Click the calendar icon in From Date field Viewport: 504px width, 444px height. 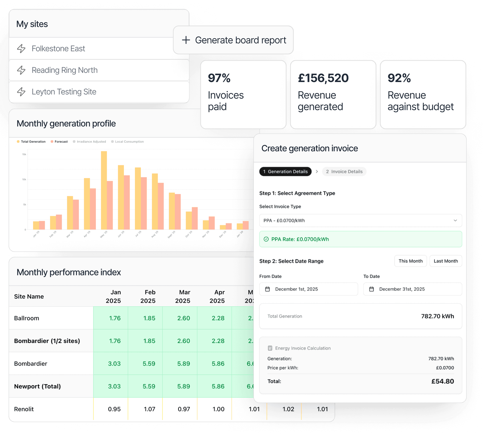(x=267, y=289)
